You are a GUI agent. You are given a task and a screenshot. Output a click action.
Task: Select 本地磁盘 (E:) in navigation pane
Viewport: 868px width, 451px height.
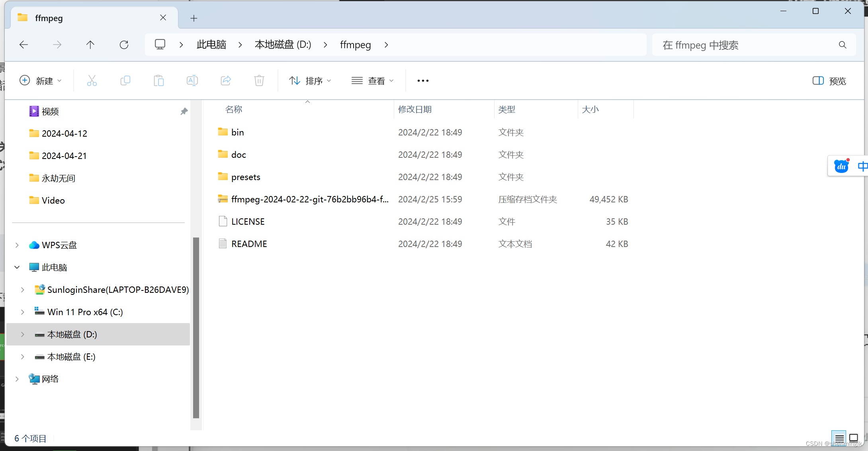click(x=71, y=357)
